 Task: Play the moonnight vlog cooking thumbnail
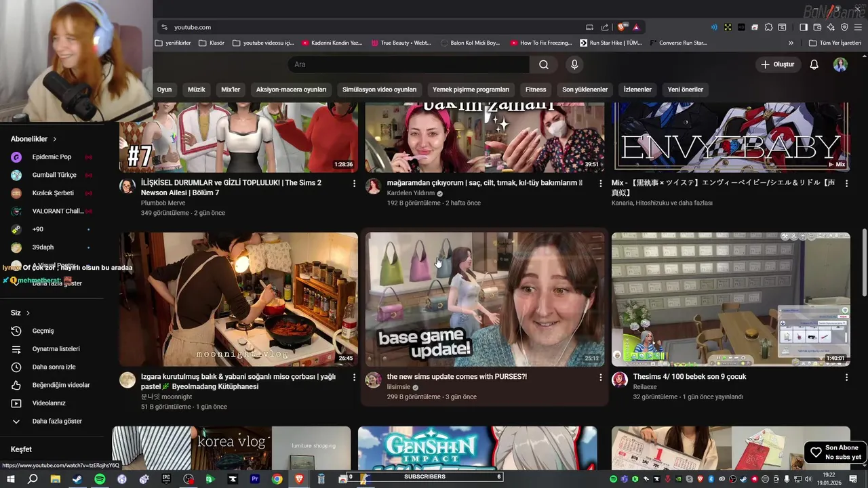[239, 300]
